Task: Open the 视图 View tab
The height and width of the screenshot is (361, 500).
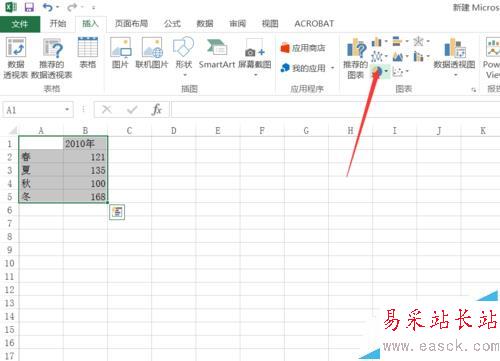Action: click(270, 24)
